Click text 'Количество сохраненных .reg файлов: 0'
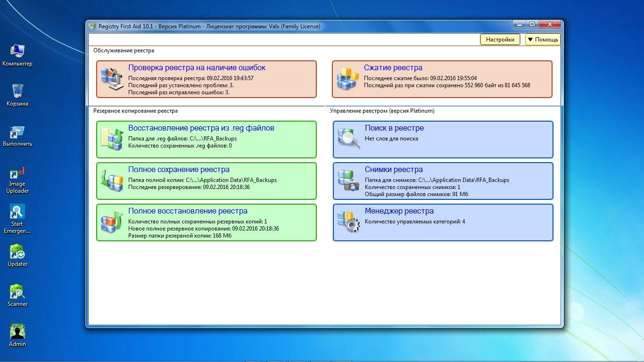644x362 pixels. 180,146
